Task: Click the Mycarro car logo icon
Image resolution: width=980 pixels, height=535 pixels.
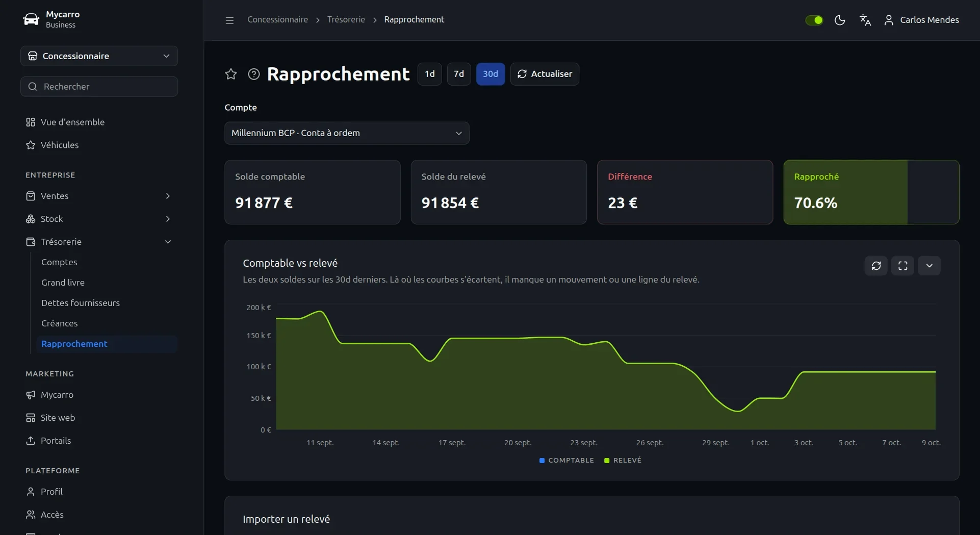Action: (x=31, y=19)
